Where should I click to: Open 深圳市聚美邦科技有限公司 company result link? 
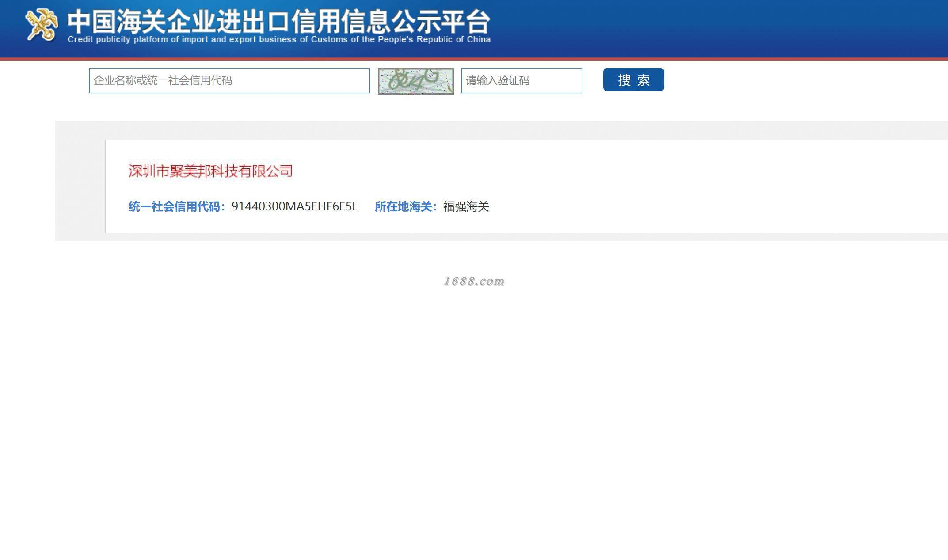click(210, 171)
